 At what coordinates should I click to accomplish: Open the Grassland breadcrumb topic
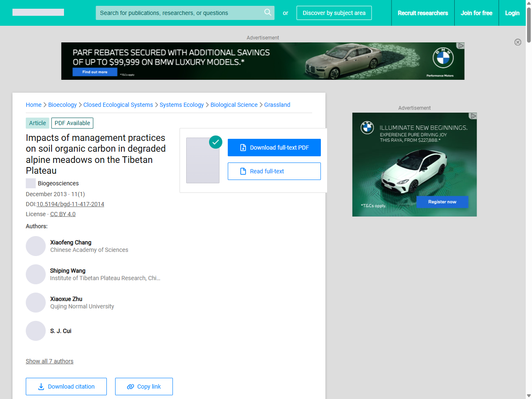tap(277, 105)
